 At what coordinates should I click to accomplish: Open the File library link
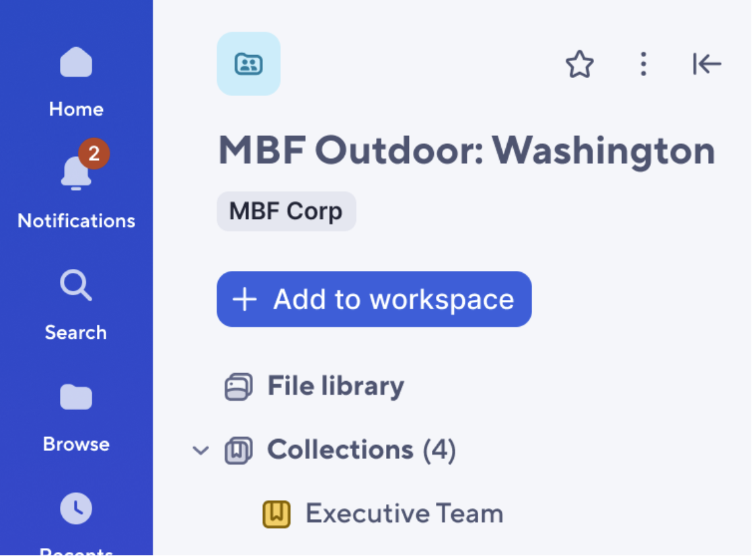pyautogui.click(x=336, y=386)
